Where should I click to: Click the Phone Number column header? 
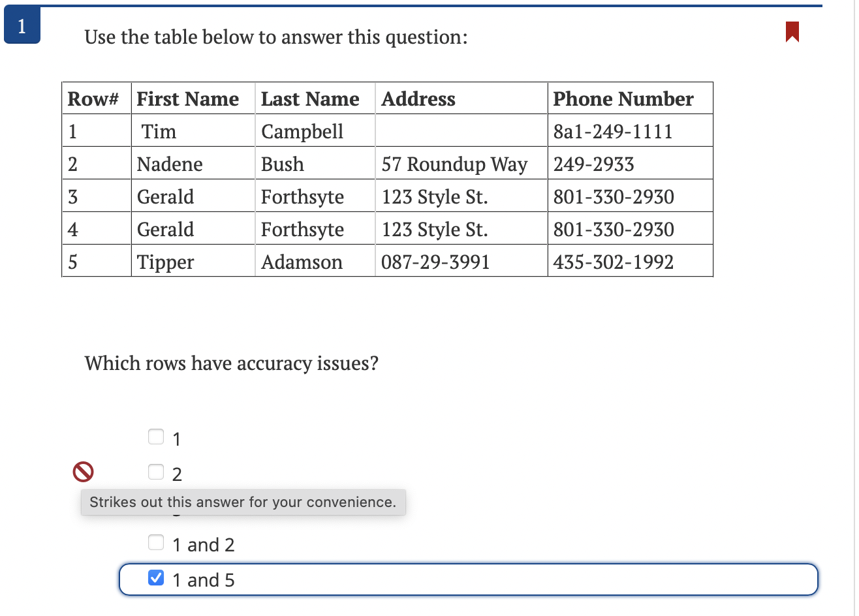(x=622, y=99)
